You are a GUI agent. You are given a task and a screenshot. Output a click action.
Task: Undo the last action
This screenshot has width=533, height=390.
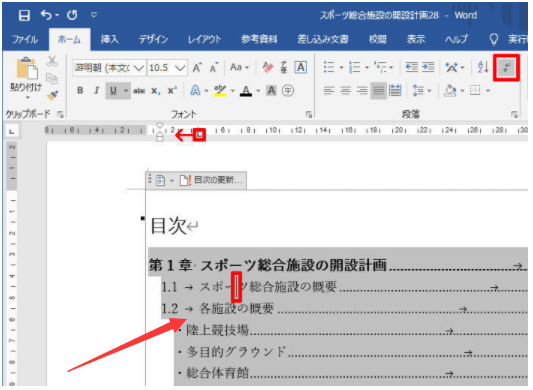click(47, 15)
